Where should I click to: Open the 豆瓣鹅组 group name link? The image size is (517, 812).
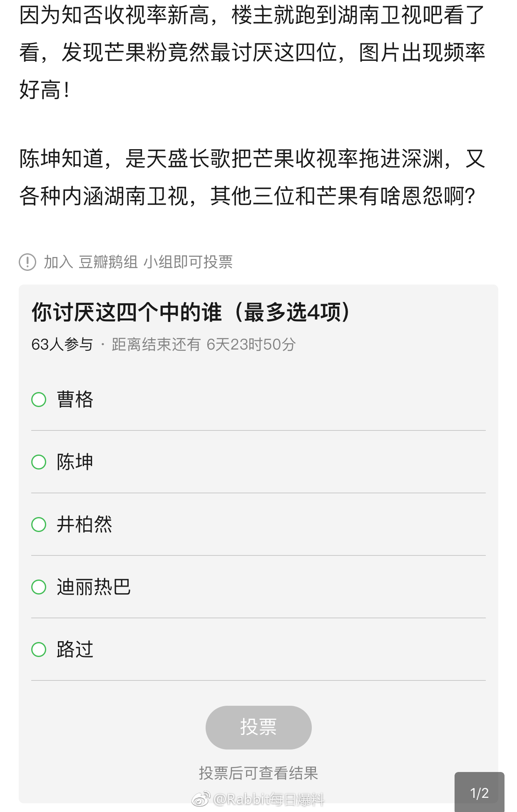(108, 262)
